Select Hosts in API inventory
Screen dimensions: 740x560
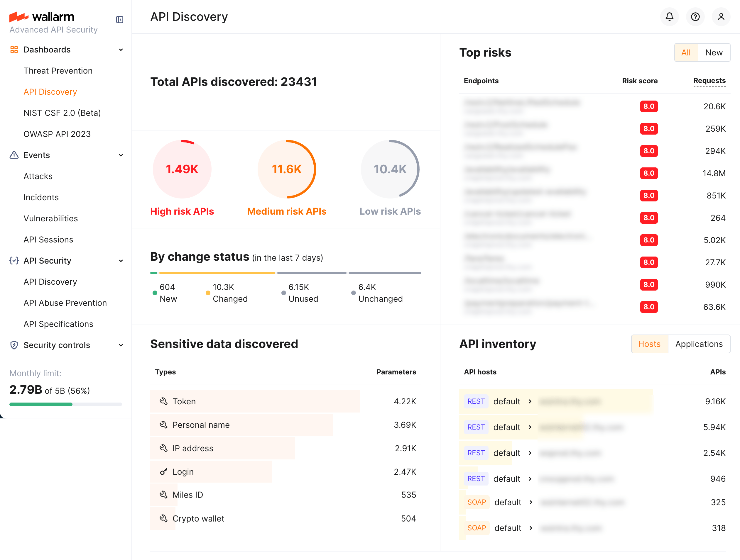tap(649, 344)
